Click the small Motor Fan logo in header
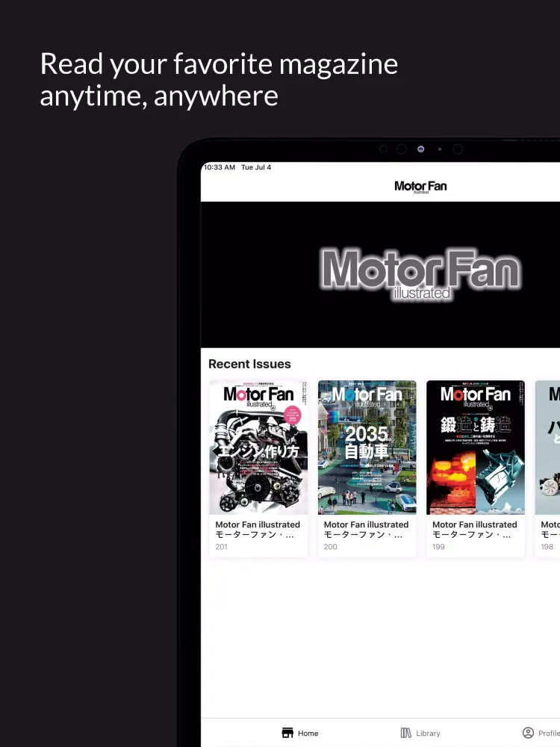Image resolution: width=560 pixels, height=747 pixels. (420, 187)
